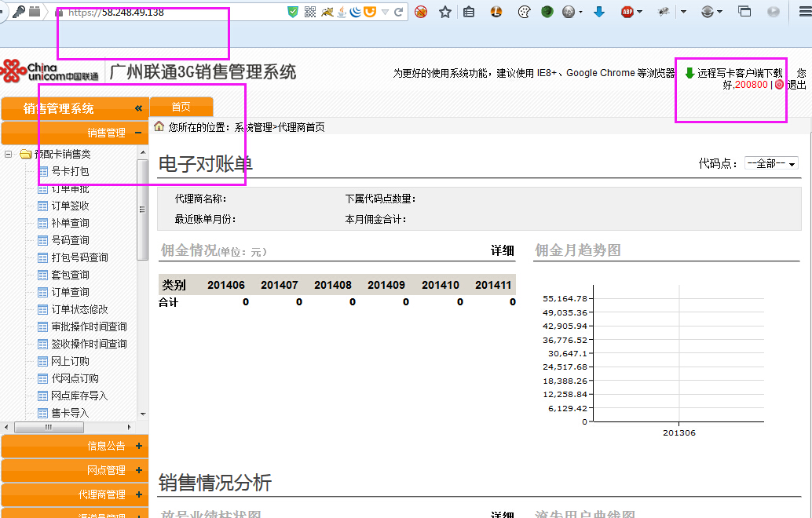Open the address bar history dropdown arrow
The width and height of the screenshot is (812, 518).
pyautogui.click(x=385, y=12)
